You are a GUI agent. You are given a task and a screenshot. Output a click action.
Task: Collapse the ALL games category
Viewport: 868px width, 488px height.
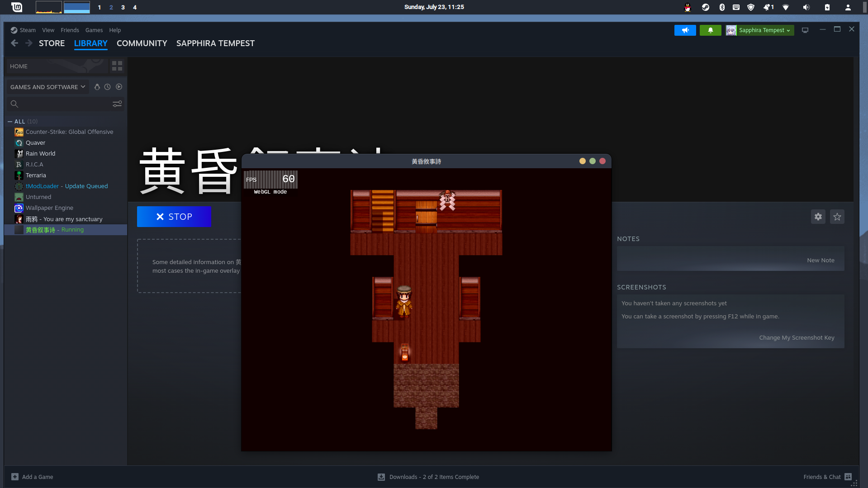(x=10, y=122)
